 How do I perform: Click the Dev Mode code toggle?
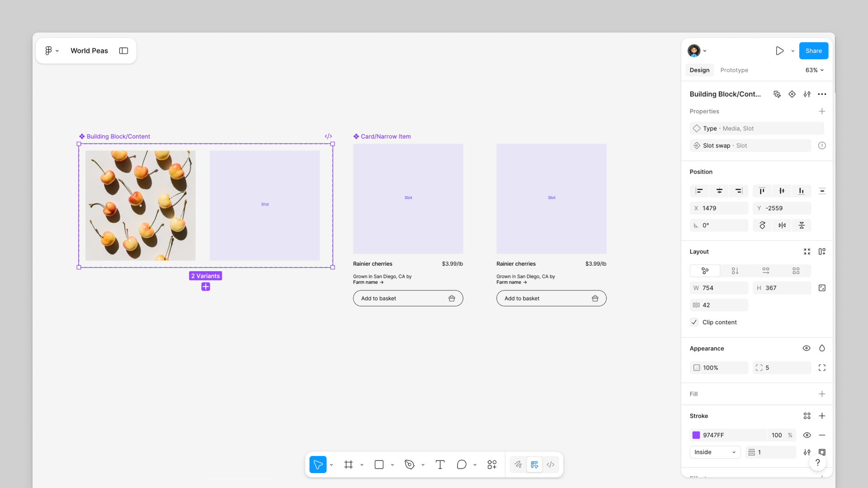click(x=550, y=465)
